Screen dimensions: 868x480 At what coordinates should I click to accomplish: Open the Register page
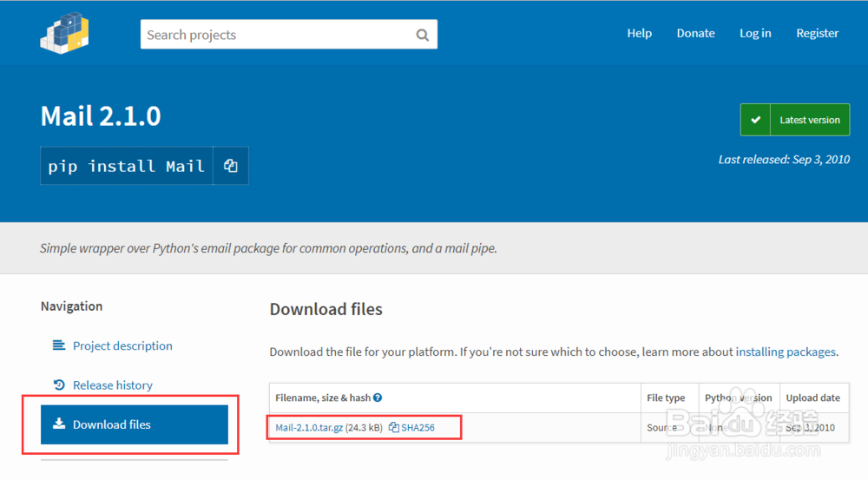pos(817,33)
